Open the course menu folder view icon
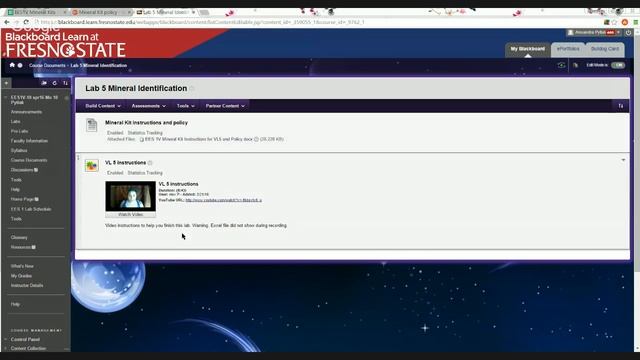Image resolution: width=640 pixels, height=360 pixels. click(44, 83)
